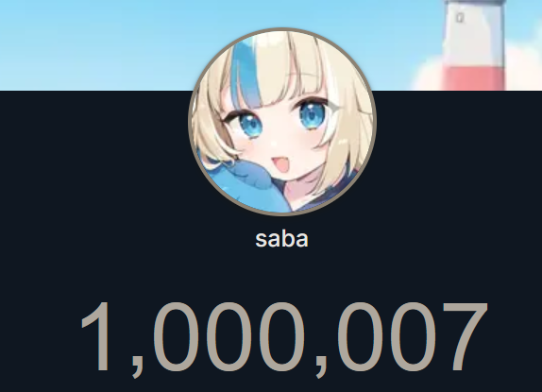The height and width of the screenshot is (392, 542).
Task: Select the sky-blue channel banner background
Action: click(x=271, y=45)
